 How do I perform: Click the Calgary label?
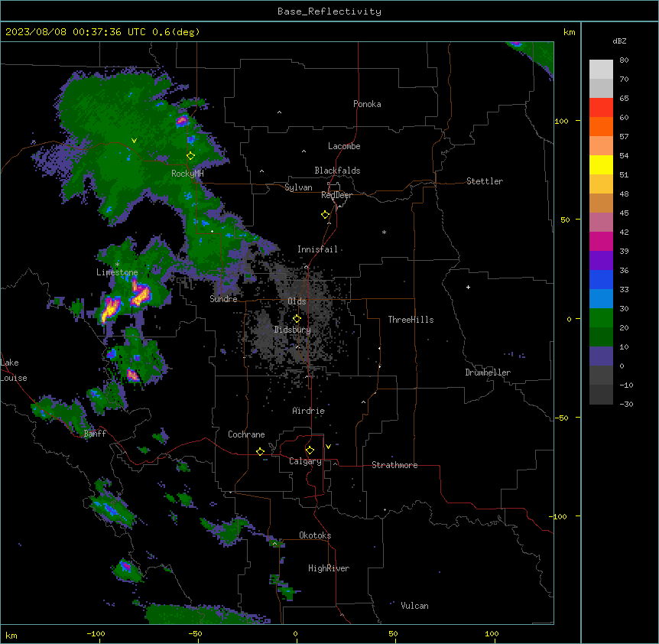305,461
